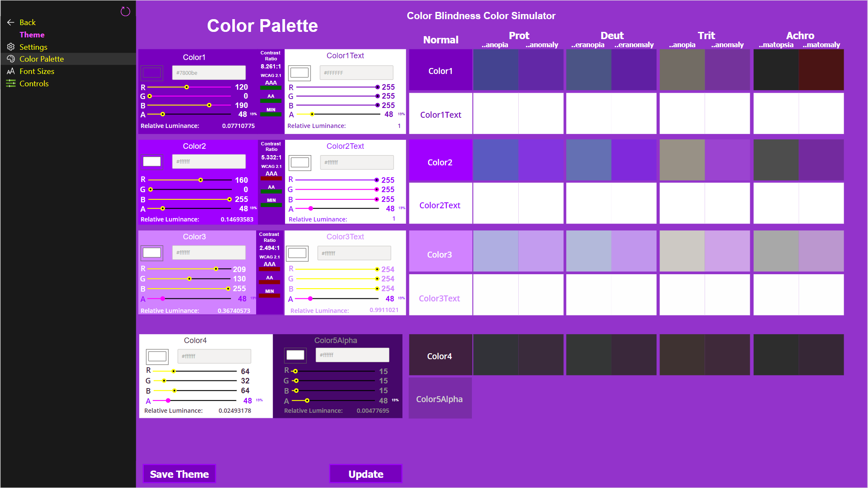Screen dimensions: 868x488
Task: Open Controls via its sliders icon
Action: coord(11,83)
